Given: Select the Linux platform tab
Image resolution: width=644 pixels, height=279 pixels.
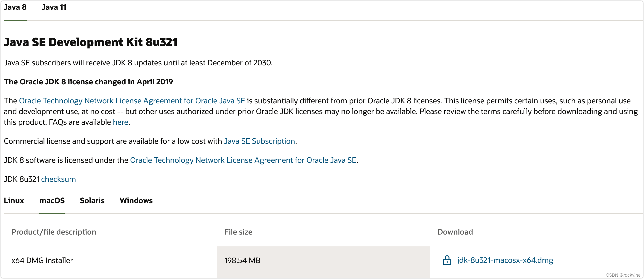Looking at the screenshot, I should [14, 201].
